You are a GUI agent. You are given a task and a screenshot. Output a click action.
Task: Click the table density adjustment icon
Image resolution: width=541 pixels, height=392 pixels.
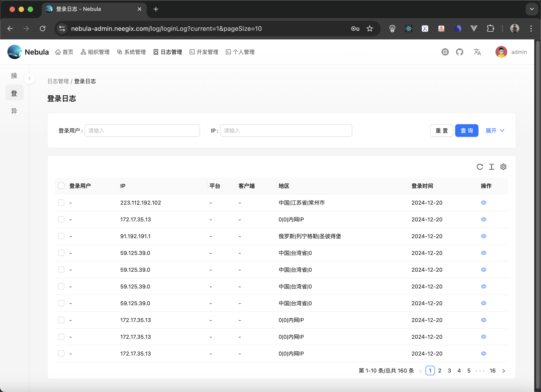[491, 167]
